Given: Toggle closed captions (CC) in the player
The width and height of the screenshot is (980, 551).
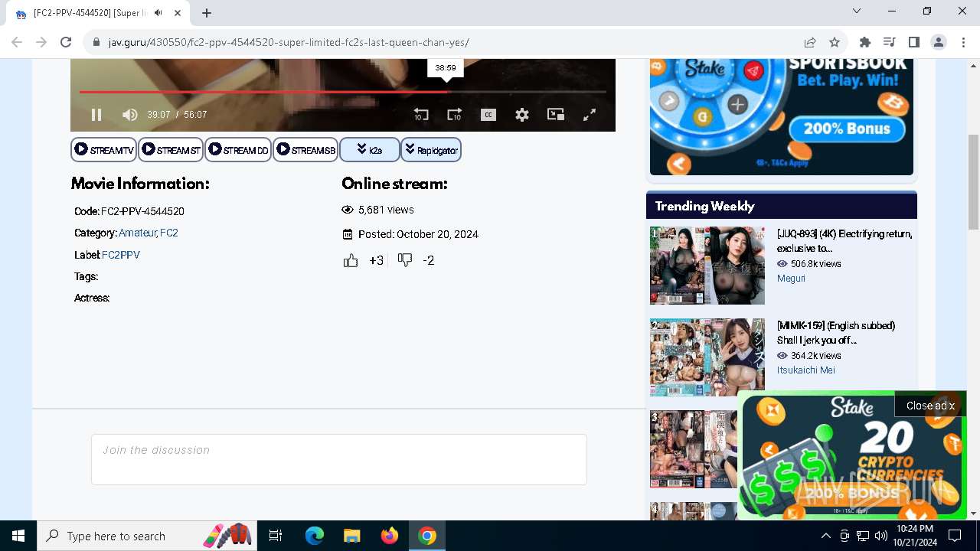Looking at the screenshot, I should [x=488, y=115].
